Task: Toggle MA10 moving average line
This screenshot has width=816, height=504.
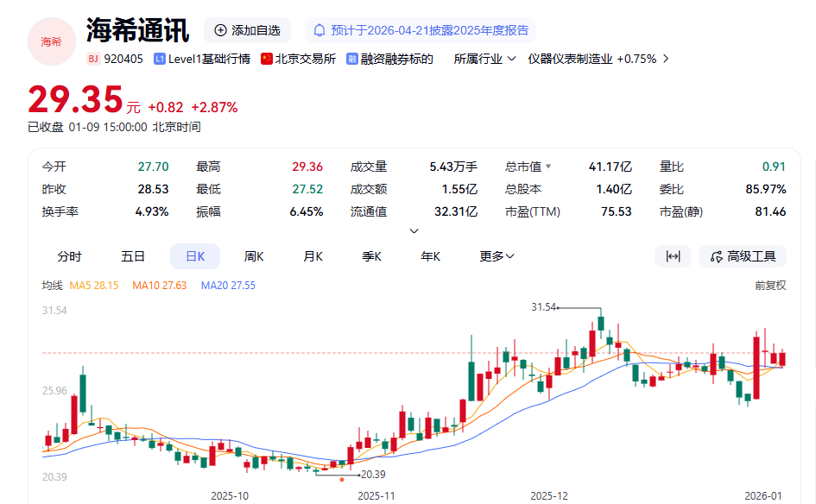Action: 159,286
